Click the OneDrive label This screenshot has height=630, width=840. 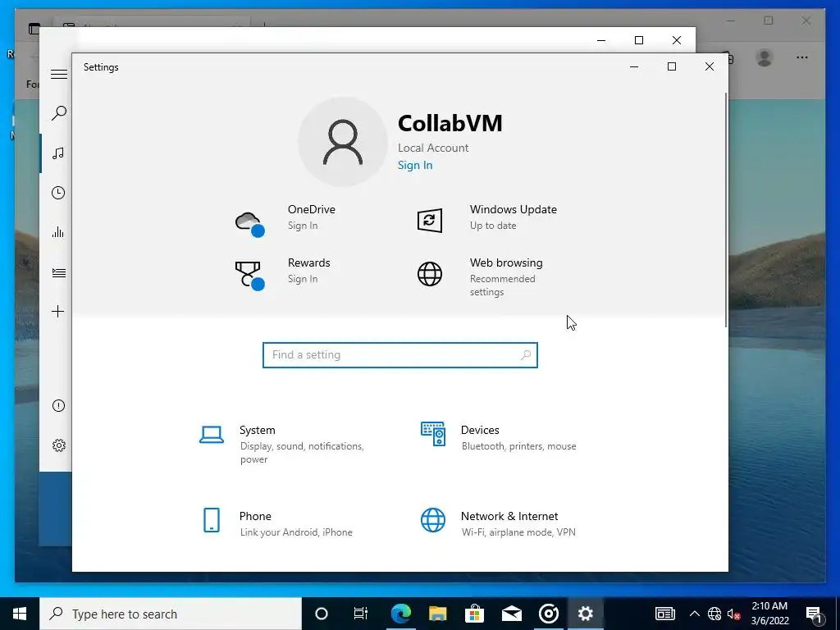(311, 209)
